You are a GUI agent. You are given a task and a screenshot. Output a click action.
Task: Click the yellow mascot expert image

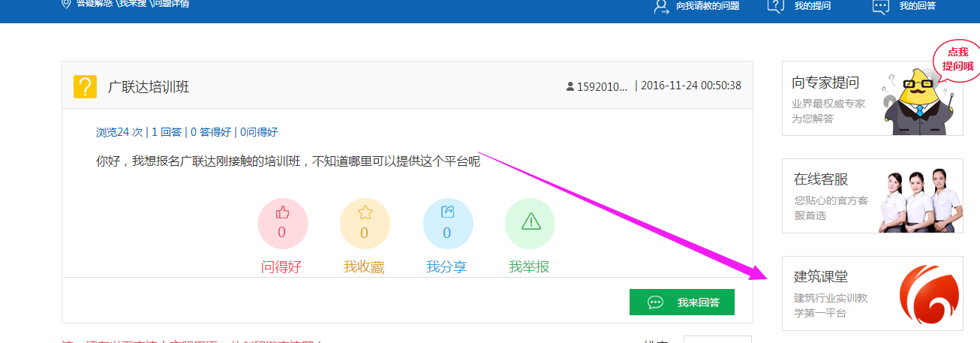point(917,100)
